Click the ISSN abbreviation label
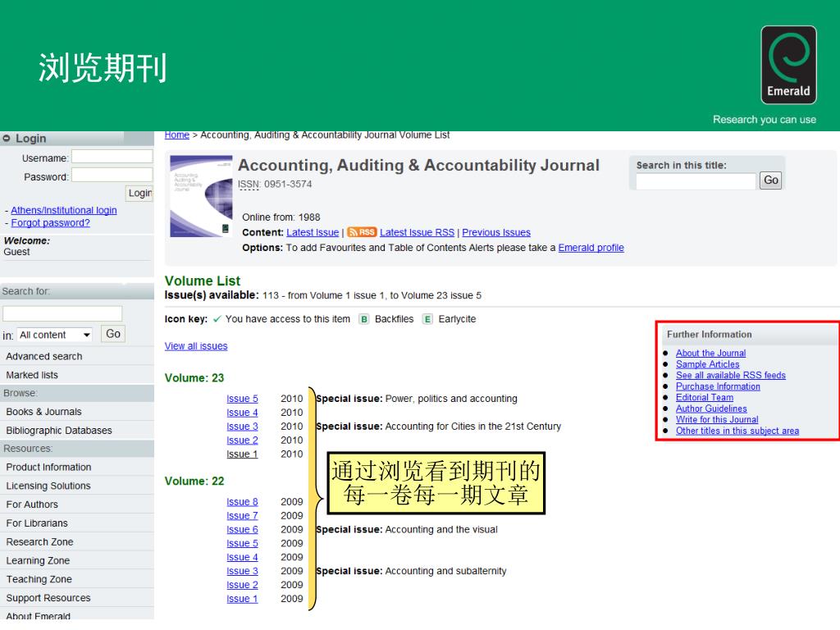The height and width of the screenshot is (630, 840). point(249,185)
